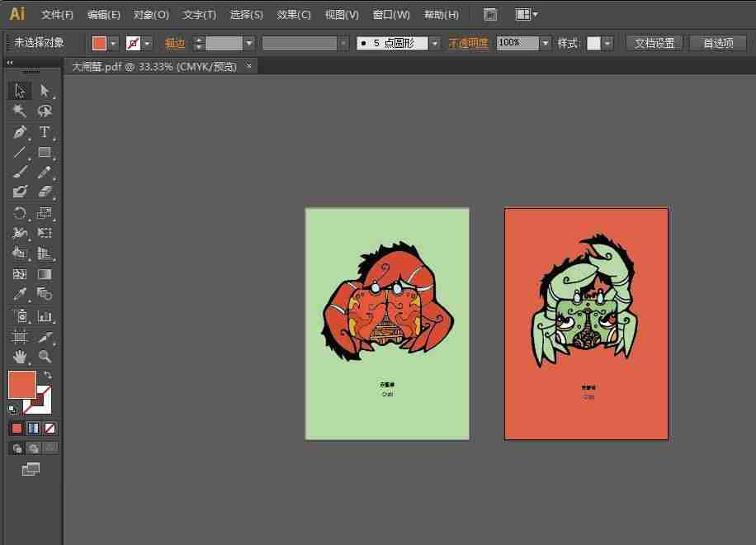756x545 pixels.
Task: Select the Pen tool
Action: (20, 131)
